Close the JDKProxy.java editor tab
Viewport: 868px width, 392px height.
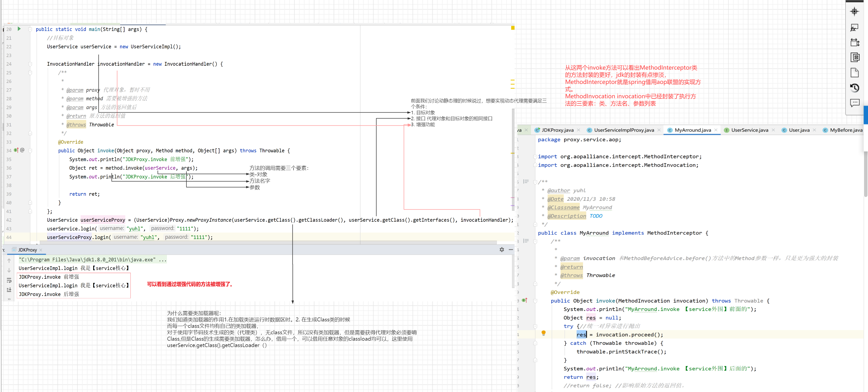579,130
